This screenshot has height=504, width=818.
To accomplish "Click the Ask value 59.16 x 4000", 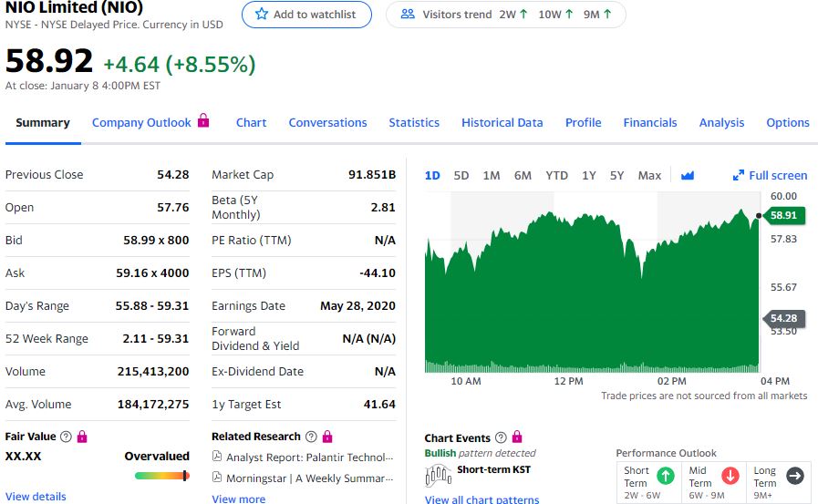I will click(x=152, y=273).
